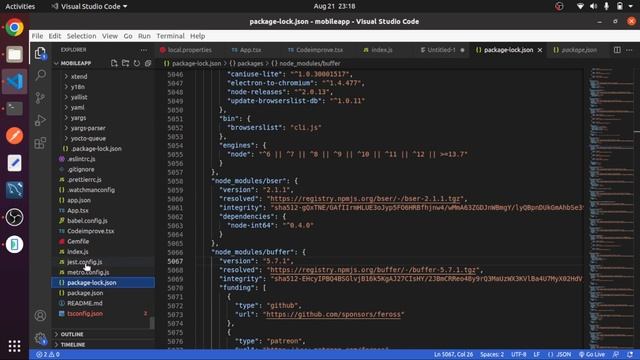Open the Source Control view
Viewport: 640px width, 360px height.
[x=40, y=98]
